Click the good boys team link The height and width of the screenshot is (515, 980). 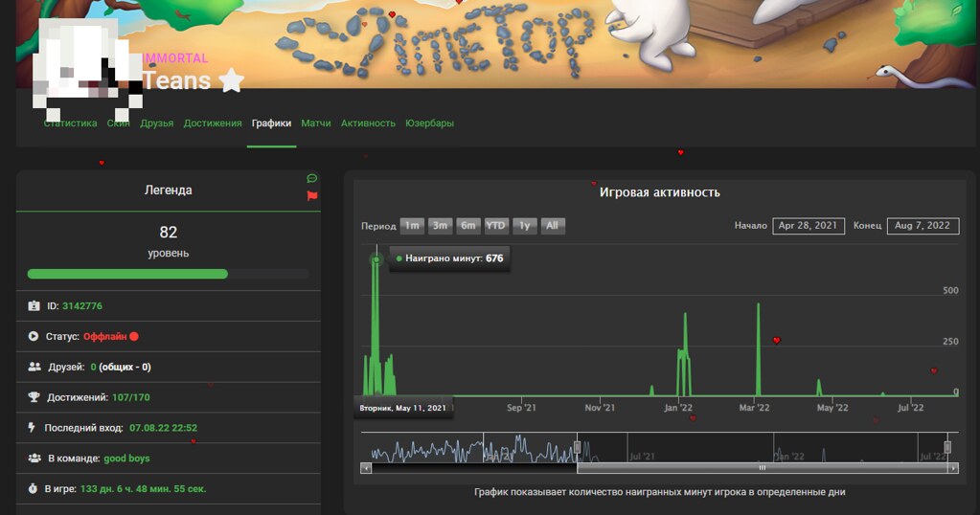pyautogui.click(x=127, y=459)
